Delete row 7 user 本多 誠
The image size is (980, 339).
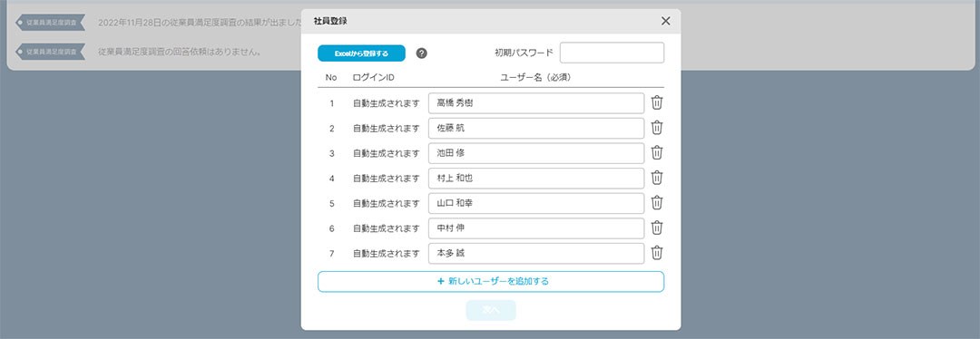point(657,253)
